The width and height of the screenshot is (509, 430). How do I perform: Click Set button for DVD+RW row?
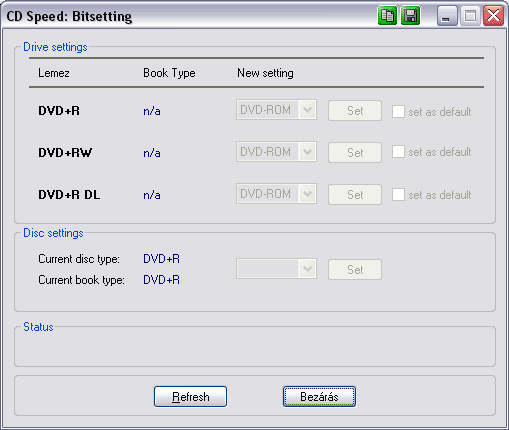click(x=355, y=153)
